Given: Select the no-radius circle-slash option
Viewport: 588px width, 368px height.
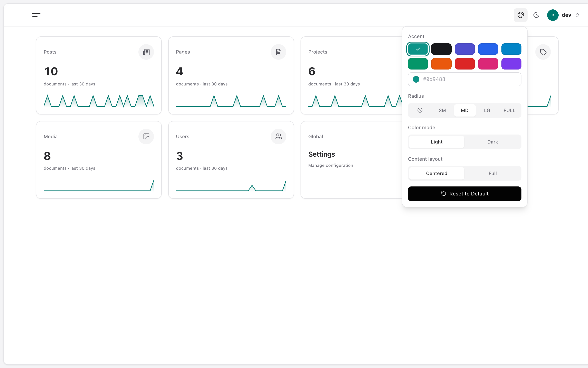Looking at the screenshot, I should pyautogui.click(x=420, y=110).
